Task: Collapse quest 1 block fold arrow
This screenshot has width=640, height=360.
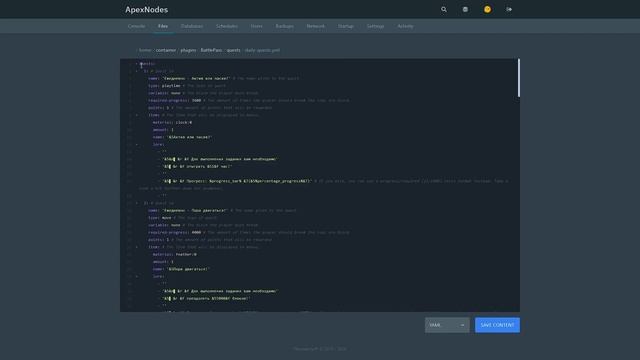Action: 136,71
